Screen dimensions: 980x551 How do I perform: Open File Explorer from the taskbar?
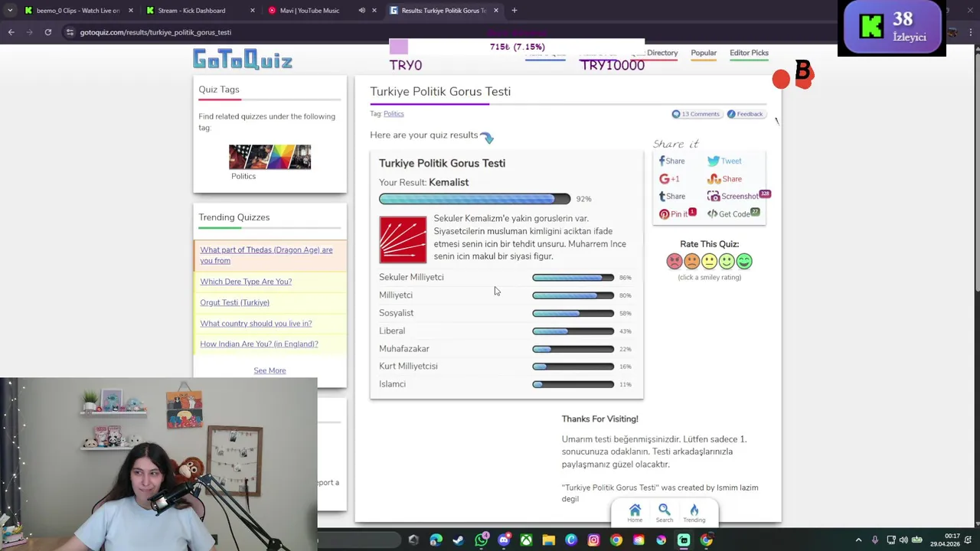pyautogui.click(x=548, y=540)
